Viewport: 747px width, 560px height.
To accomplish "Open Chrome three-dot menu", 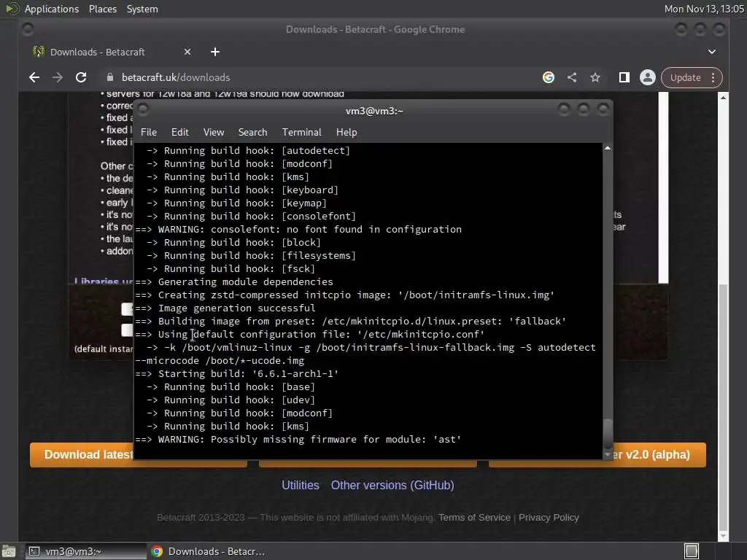I will click(713, 77).
